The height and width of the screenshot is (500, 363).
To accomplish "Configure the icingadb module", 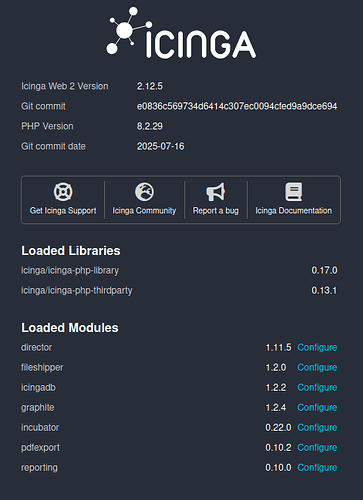I will coord(317,387).
